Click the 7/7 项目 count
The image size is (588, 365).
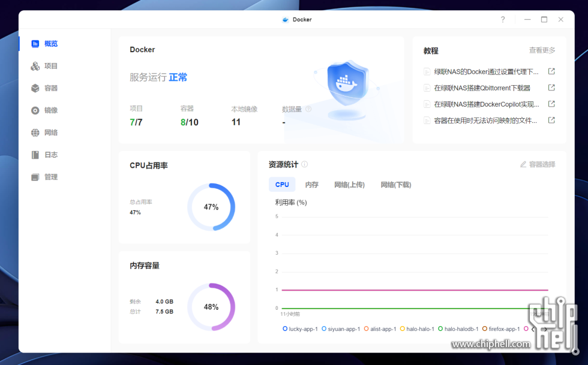(136, 122)
